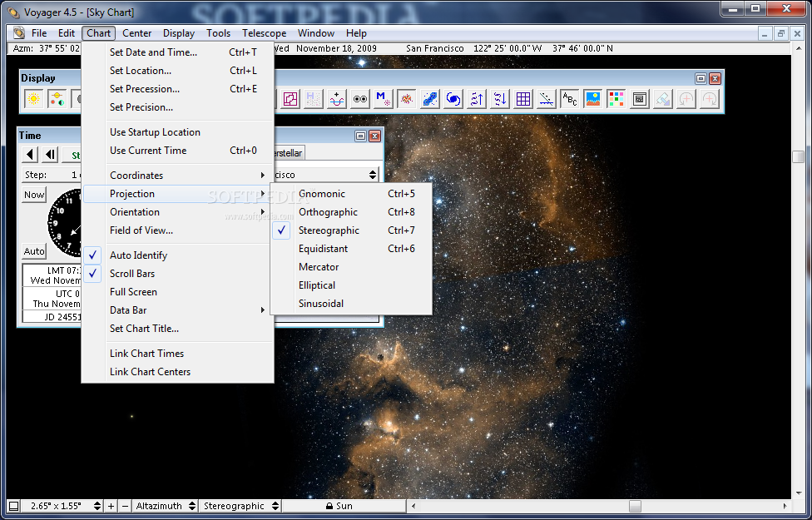Select Stereographic projection option
The height and width of the screenshot is (520, 812).
[351, 230]
